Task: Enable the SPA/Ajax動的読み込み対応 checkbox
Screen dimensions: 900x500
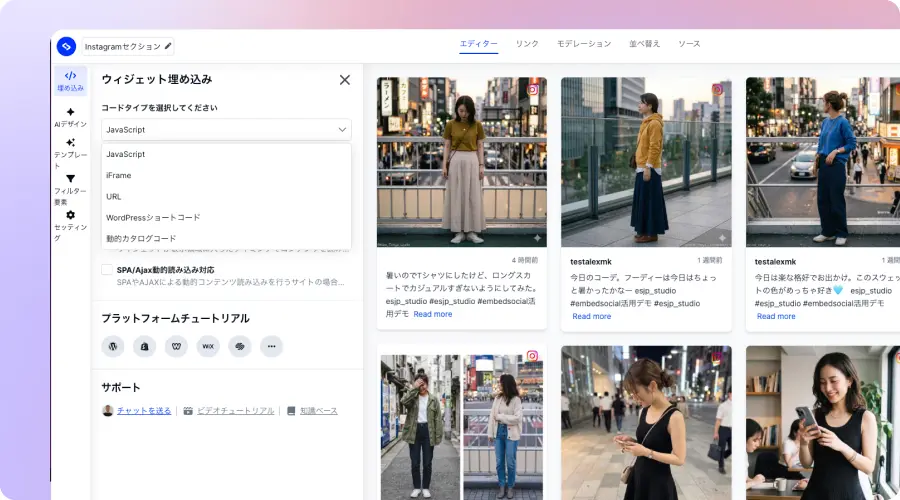Action: [107, 270]
